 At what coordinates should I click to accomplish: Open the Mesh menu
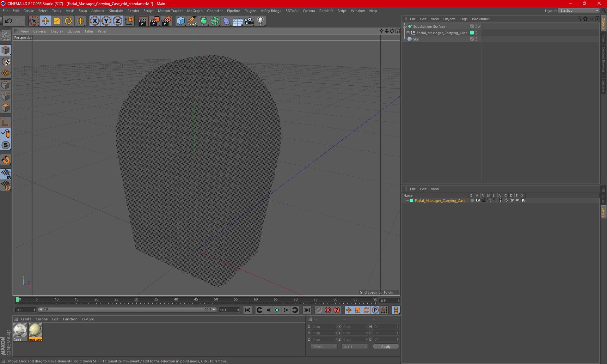70,11
